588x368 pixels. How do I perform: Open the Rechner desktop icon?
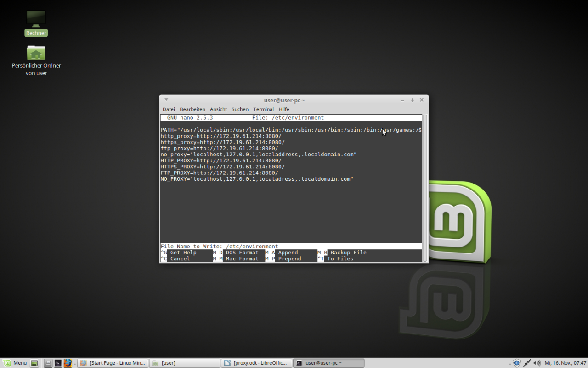[36, 23]
